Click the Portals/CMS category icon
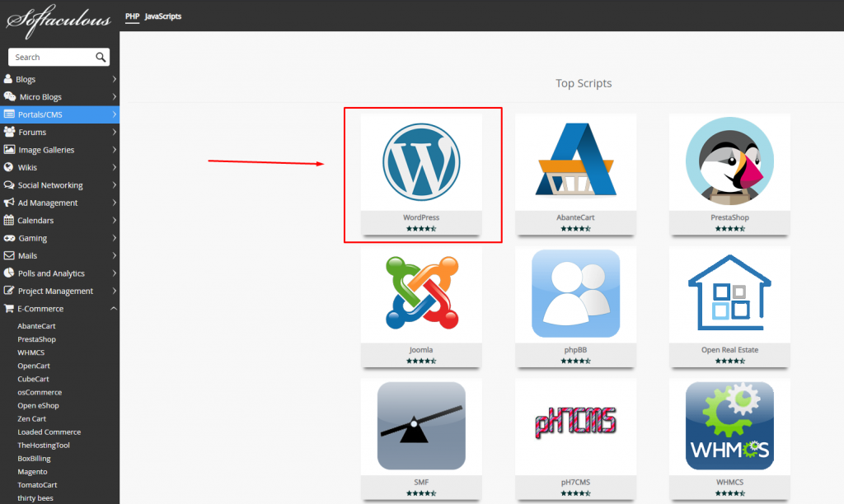The image size is (844, 504). point(8,114)
